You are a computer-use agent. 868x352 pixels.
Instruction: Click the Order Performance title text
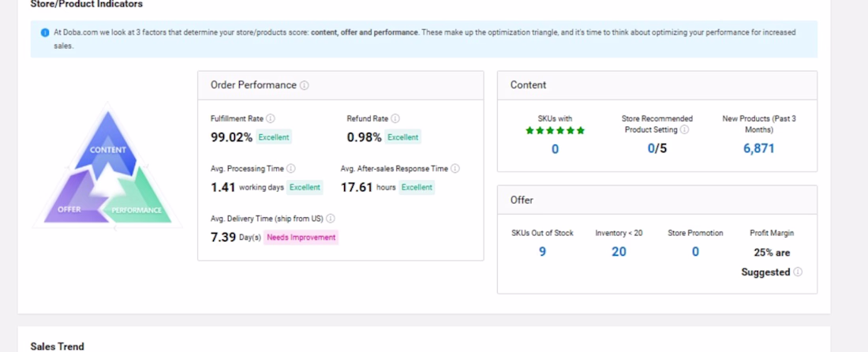pyautogui.click(x=253, y=85)
